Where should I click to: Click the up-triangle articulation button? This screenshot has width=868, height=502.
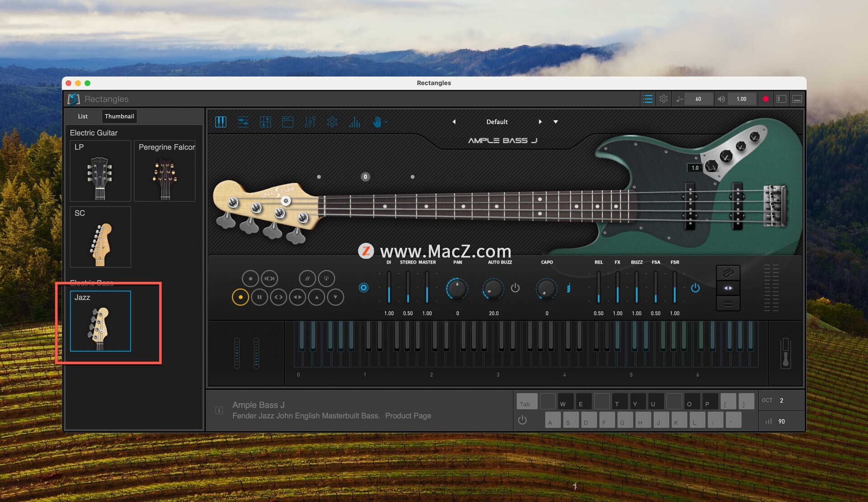pos(316,297)
